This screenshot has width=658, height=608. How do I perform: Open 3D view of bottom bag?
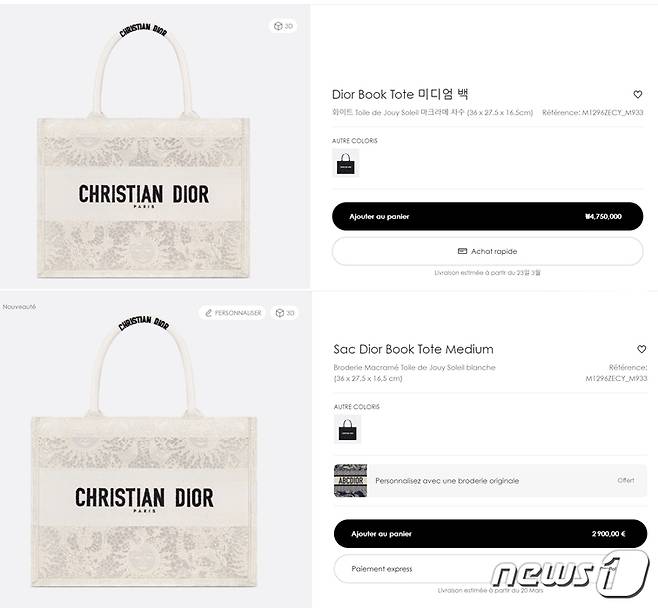(x=285, y=313)
